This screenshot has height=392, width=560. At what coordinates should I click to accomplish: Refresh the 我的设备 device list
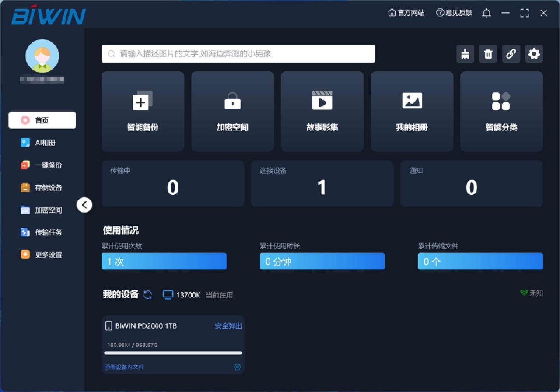[x=147, y=295]
